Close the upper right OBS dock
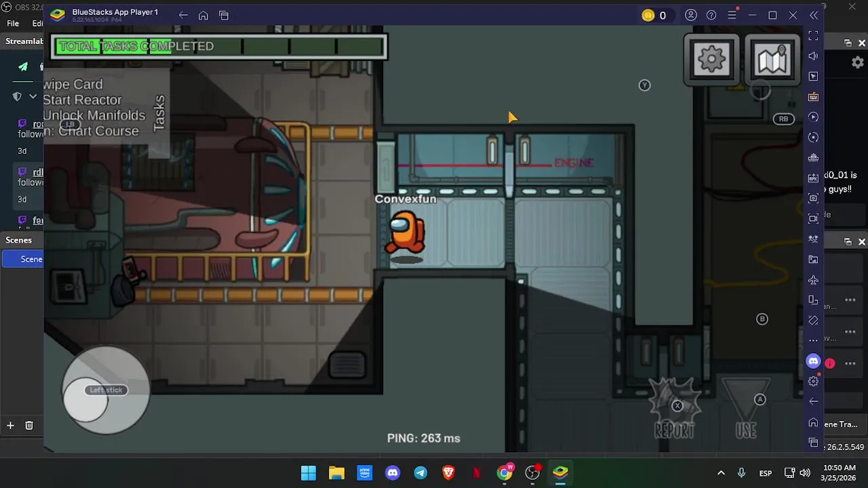868x488 pixels. coord(862,43)
